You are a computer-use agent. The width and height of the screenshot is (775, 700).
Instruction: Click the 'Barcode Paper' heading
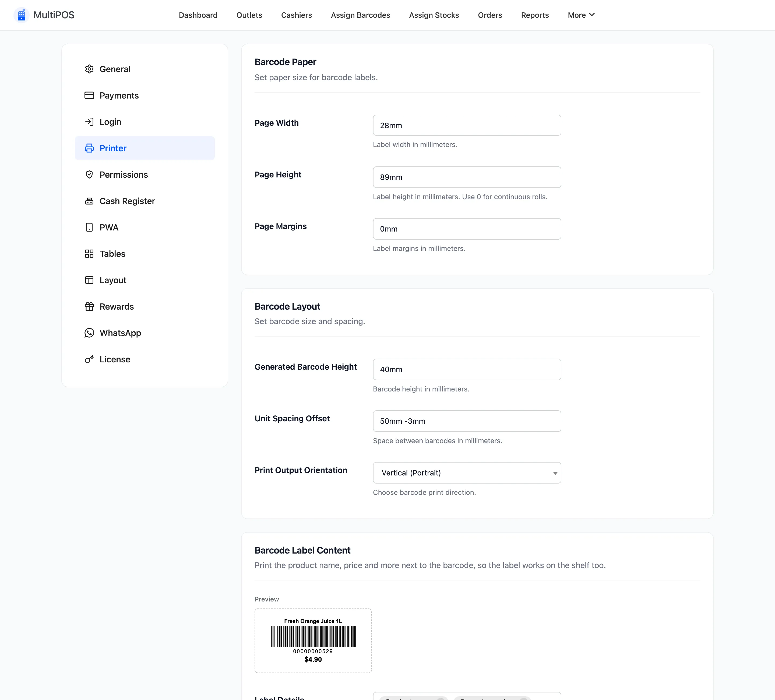[x=285, y=62]
